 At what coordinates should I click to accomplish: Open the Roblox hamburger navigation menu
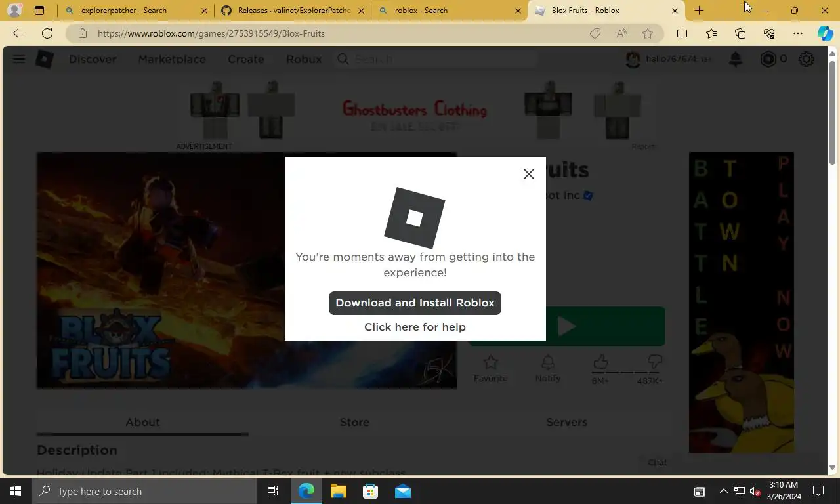coord(19,59)
